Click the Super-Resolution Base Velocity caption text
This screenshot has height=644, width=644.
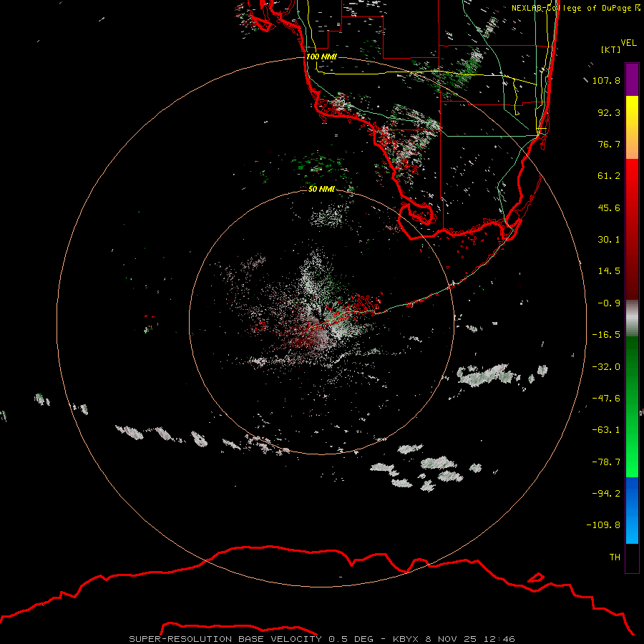point(322,639)
